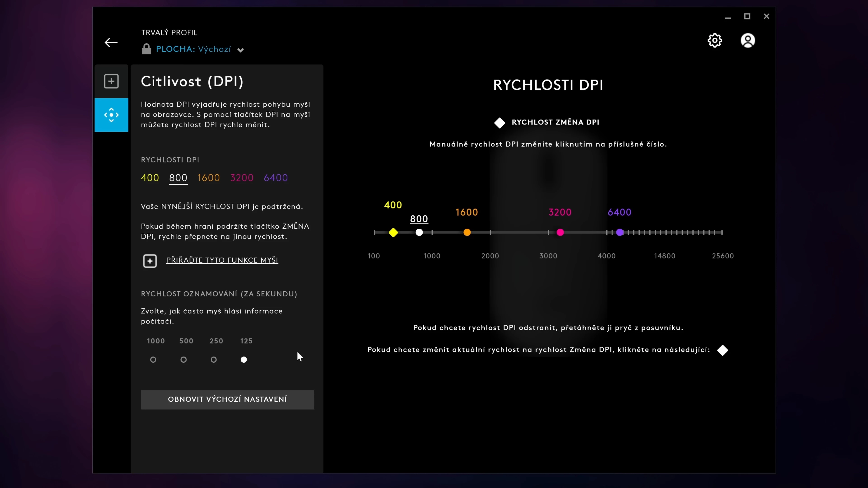
Task: Click the purple 6400 slider handle
Action: (x=620, y=232)
